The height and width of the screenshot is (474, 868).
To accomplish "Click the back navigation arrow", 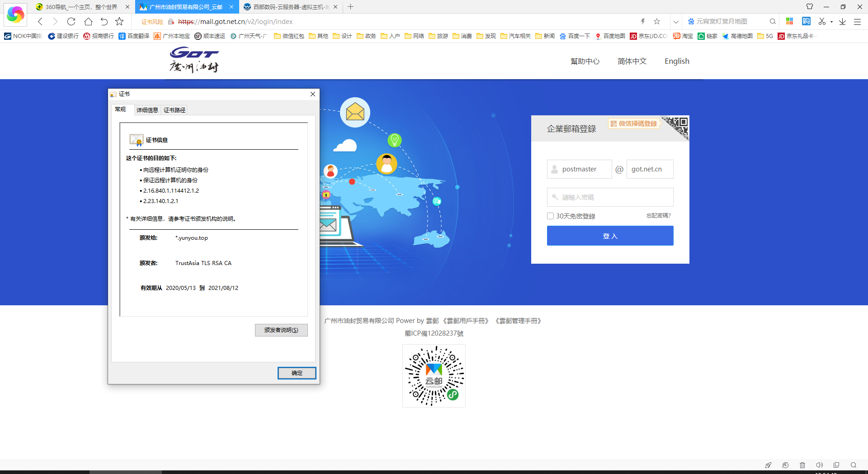I will point(40,21).
